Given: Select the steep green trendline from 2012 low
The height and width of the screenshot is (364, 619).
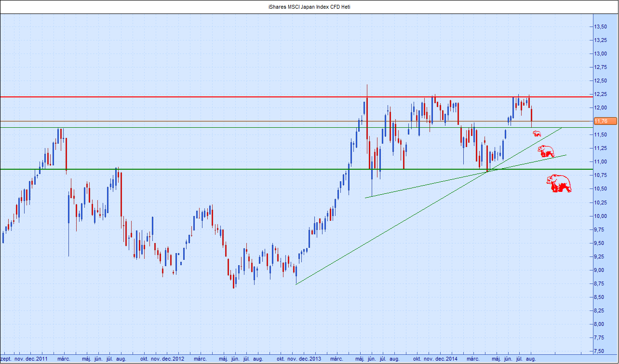Looking at the screenshot, I should tap(386, 233).
